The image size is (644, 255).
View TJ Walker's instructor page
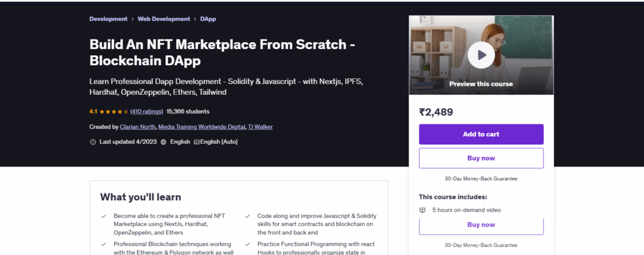(260, 127)
